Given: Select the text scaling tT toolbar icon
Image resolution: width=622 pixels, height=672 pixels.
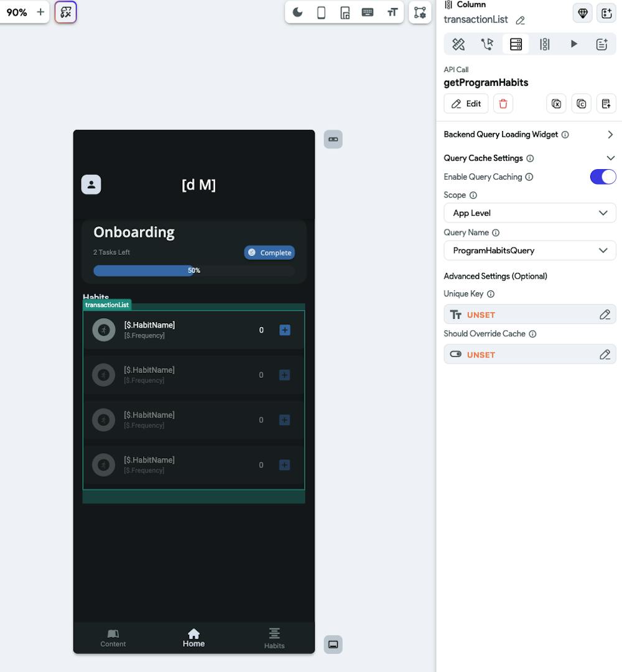Looking at the screenshot, I should coord(392,12).
